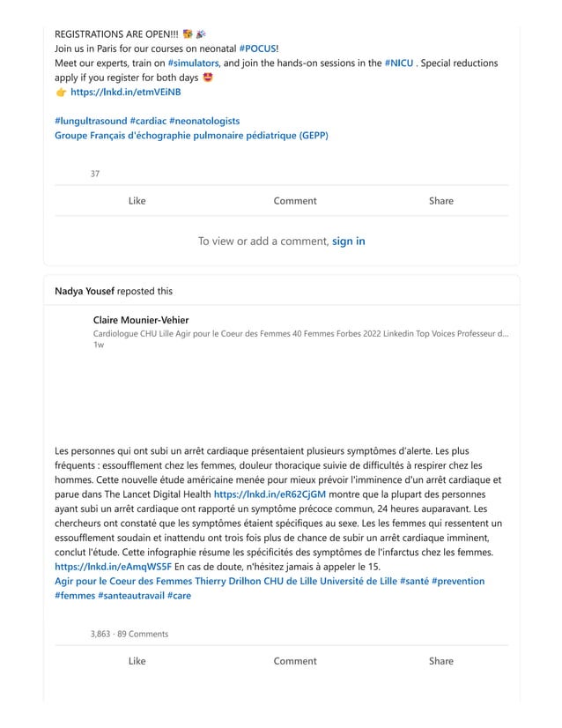Comment on the neonatal POCUS courses post
Screen dimensions: 562x728
tap(294, 201)
